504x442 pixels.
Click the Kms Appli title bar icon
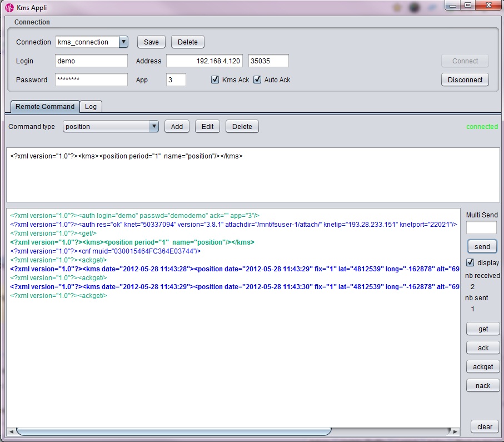tap(9, 8)
